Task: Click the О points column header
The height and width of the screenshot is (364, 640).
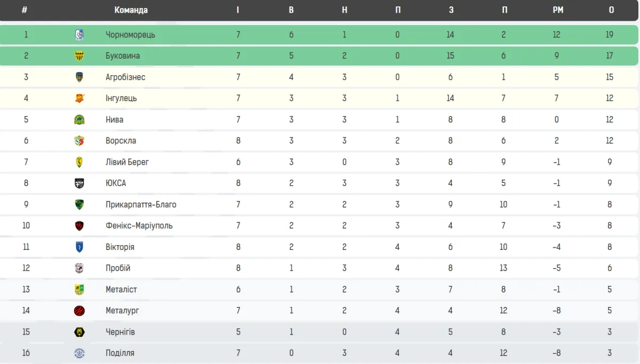Action: point(611,10)
